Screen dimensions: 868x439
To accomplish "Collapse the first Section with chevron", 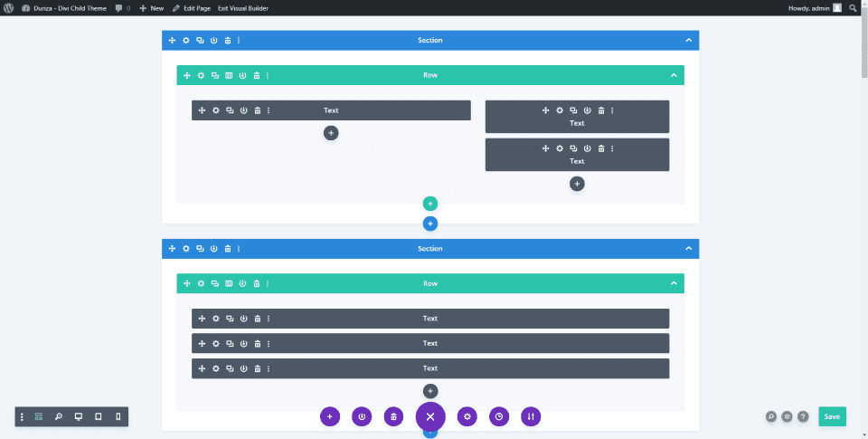I will [x=689, y=41].
